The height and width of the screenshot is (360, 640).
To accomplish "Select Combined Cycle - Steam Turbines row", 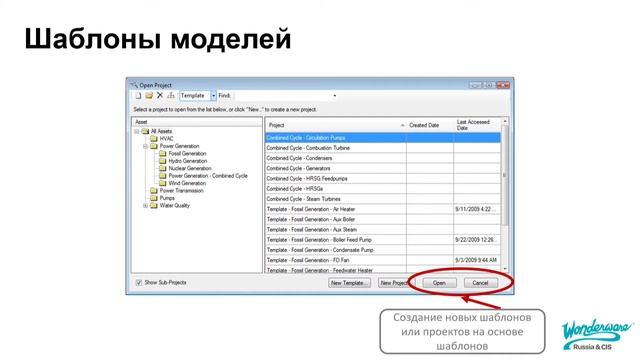I will click(383, 199).
